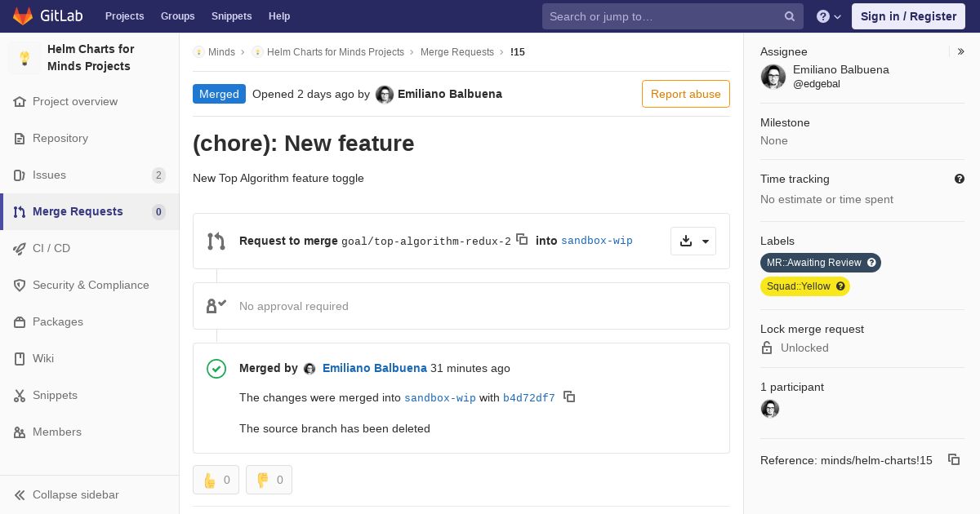Screen dimensions: 980x514
Task: Click the No approval required icon
Action: [216, 306]
